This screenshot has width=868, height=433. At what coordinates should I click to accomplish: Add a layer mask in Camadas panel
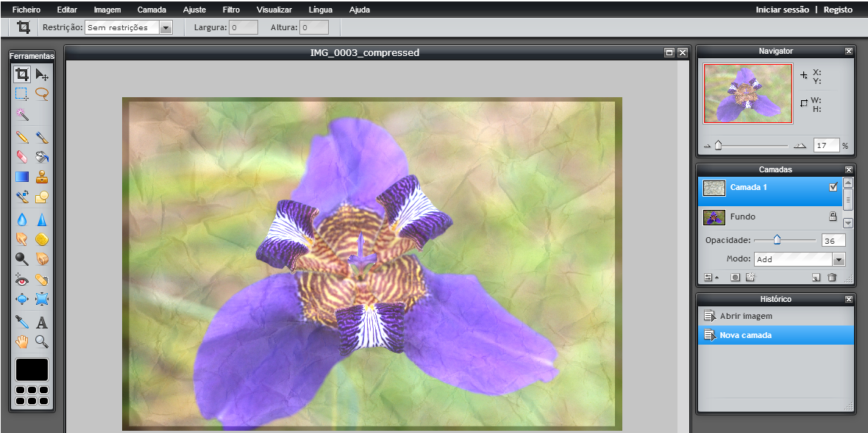click(735, 277)
